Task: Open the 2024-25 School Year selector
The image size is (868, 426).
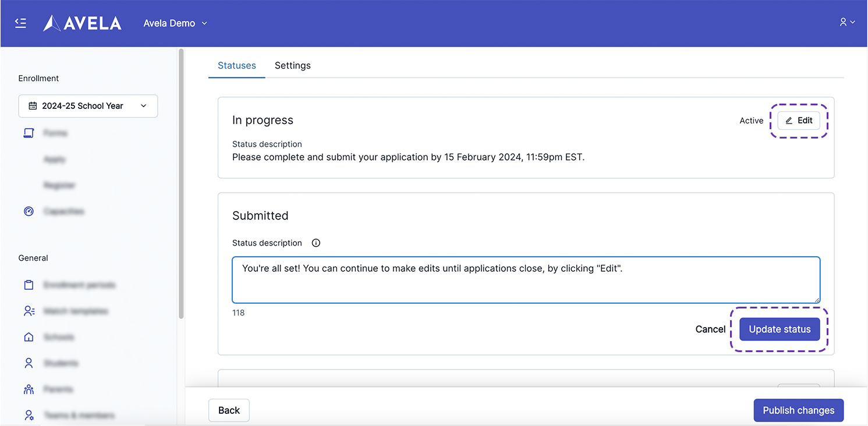Action: [88, 106]
